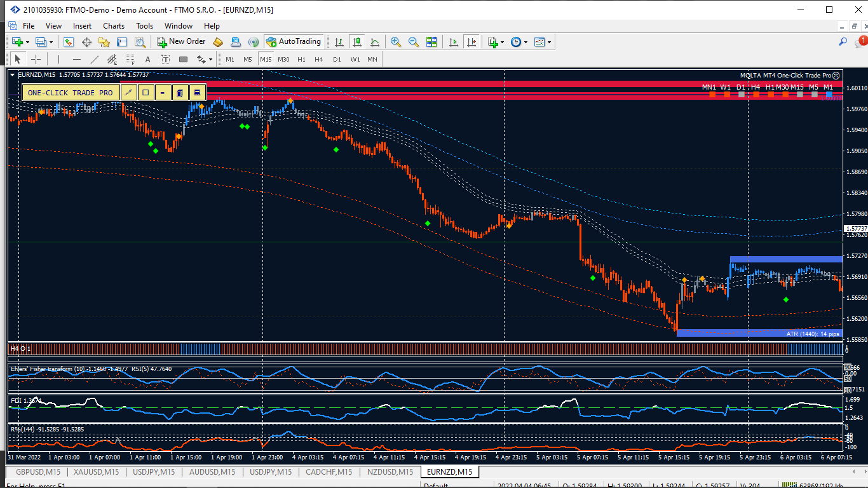Image resolution: width=868 pixels, height=488 pixels.
Task: Select the Draw Trendline tool
Action: (x=95, y=59)
